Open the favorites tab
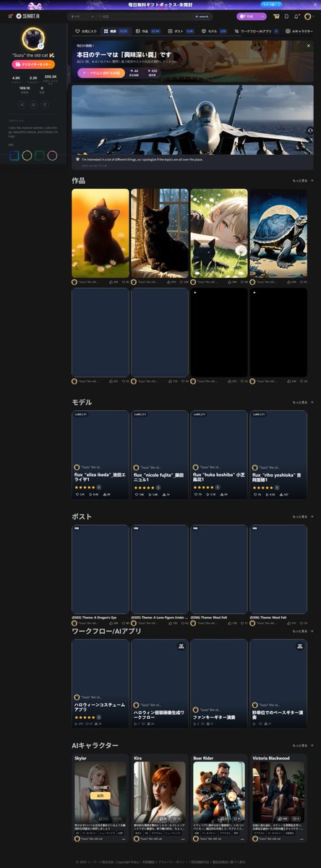321x868 pixels. (86, 32)
